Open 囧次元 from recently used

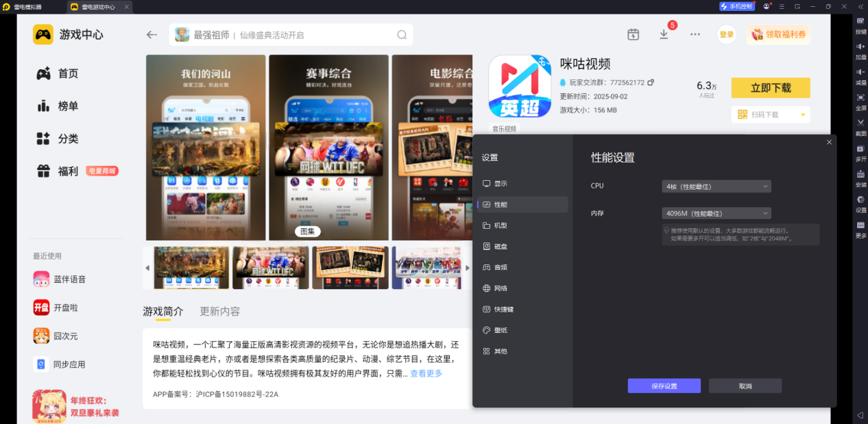click(56, 336)
